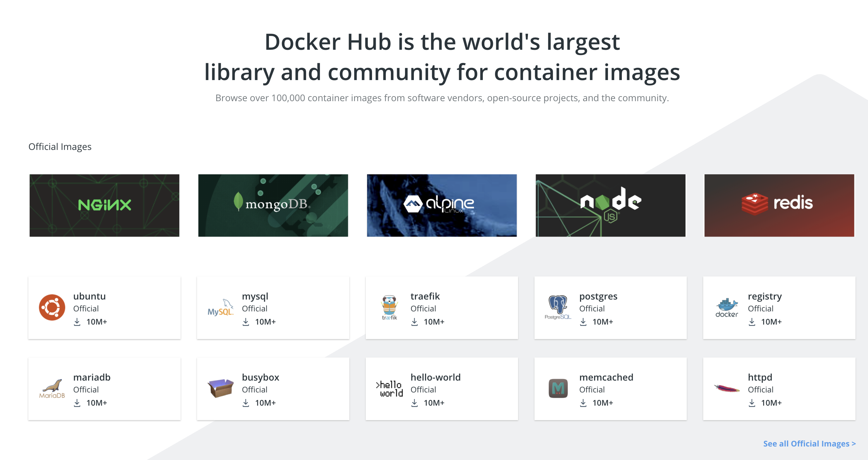Open the httpd image title
Viewport: 868px width, 460px height.
[760, 378]
